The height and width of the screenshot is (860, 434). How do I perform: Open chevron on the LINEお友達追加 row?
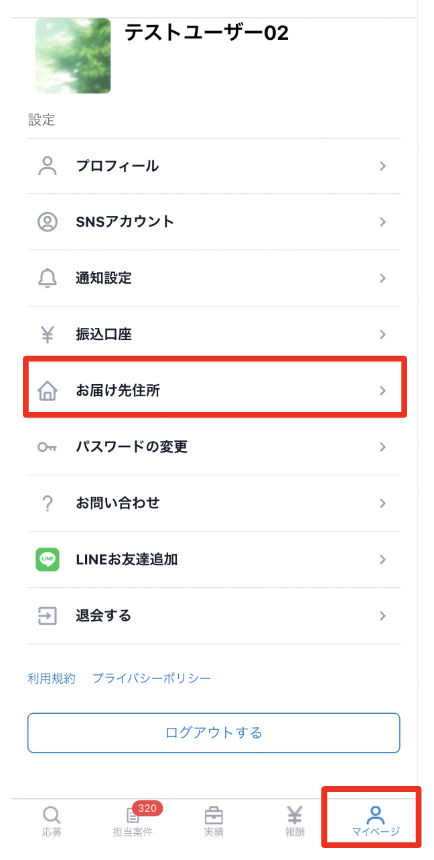pyautogui.click(x=383, y=559)
